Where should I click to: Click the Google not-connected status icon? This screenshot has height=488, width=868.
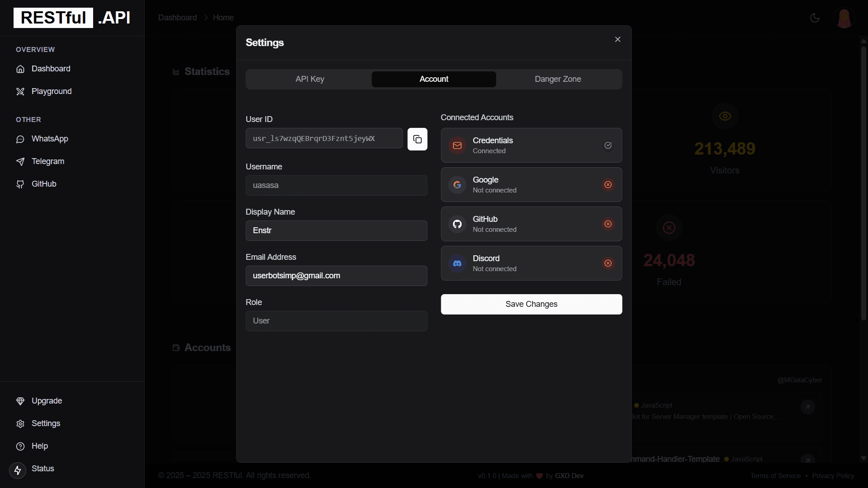pyautogui.click(x=608, y=185)
